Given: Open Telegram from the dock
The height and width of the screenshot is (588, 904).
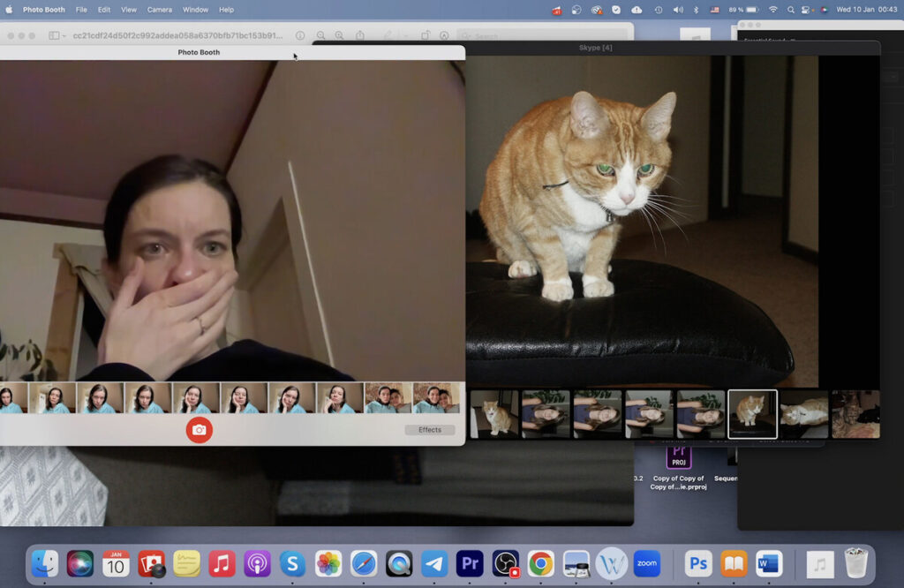Looking at the screenshot, I should 434,563.
